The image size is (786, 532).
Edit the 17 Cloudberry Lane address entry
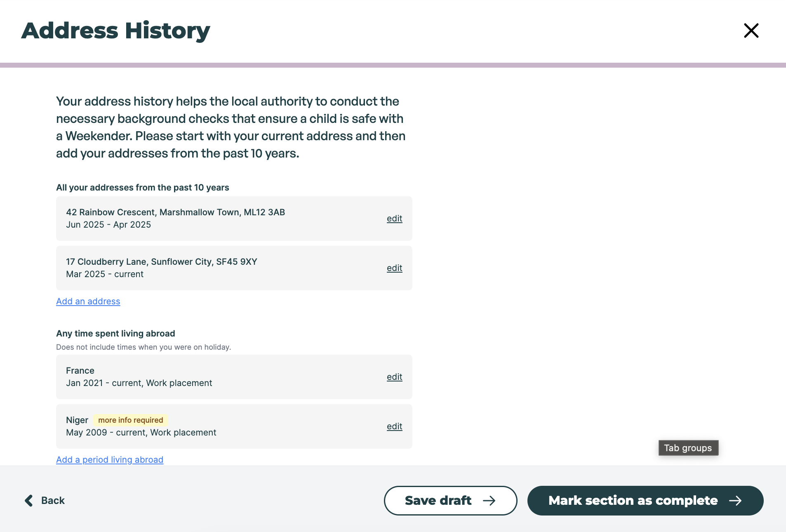pyautogui.click(x=394, y=268)
